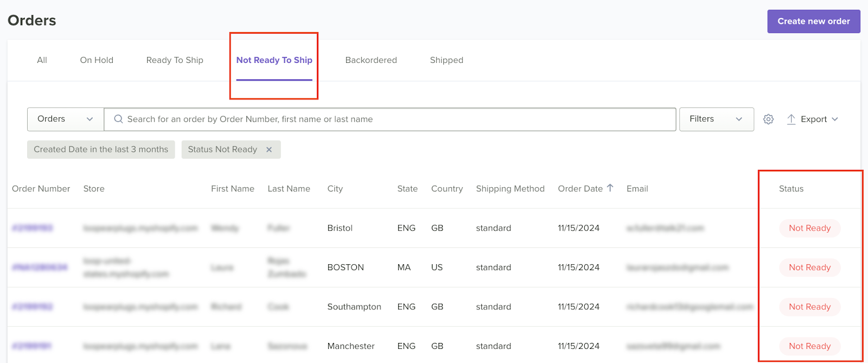Click the Not Ready badge in Manchester row
868x363 pixels.
pos(810,346)
